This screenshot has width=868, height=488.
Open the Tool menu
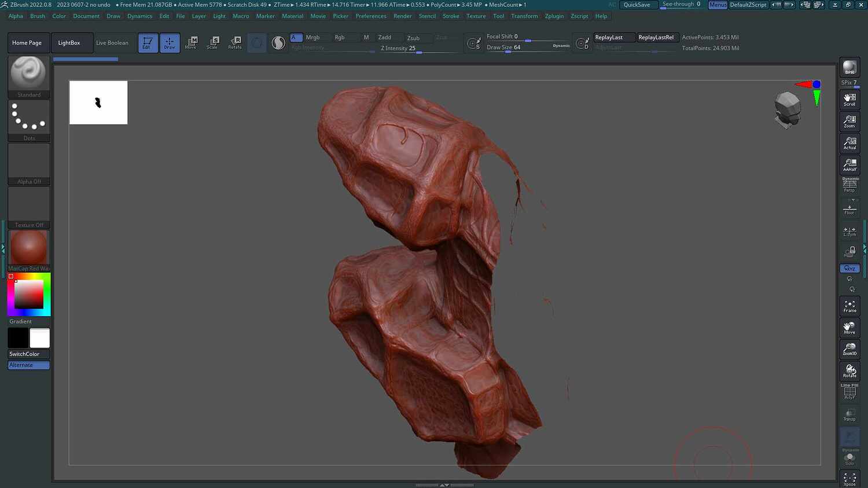[498, 16]
